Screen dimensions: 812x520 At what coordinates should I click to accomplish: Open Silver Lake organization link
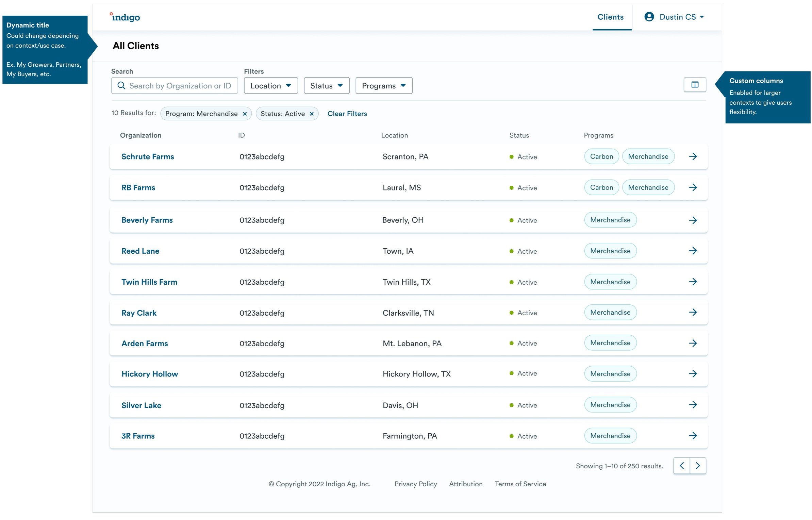[141, 406]
